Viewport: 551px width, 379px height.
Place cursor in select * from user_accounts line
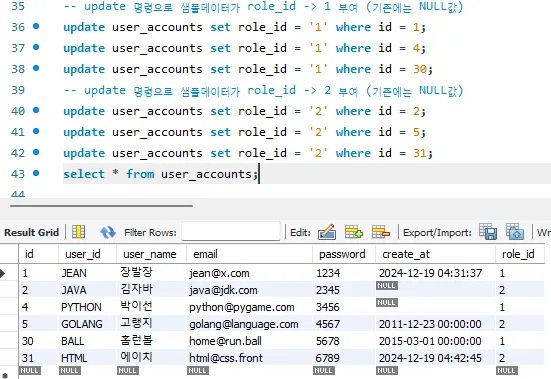pos(161,174)
